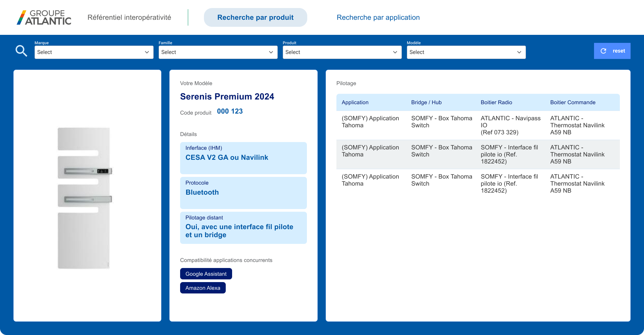Click the Famille dropdown chevron icon

271,52
